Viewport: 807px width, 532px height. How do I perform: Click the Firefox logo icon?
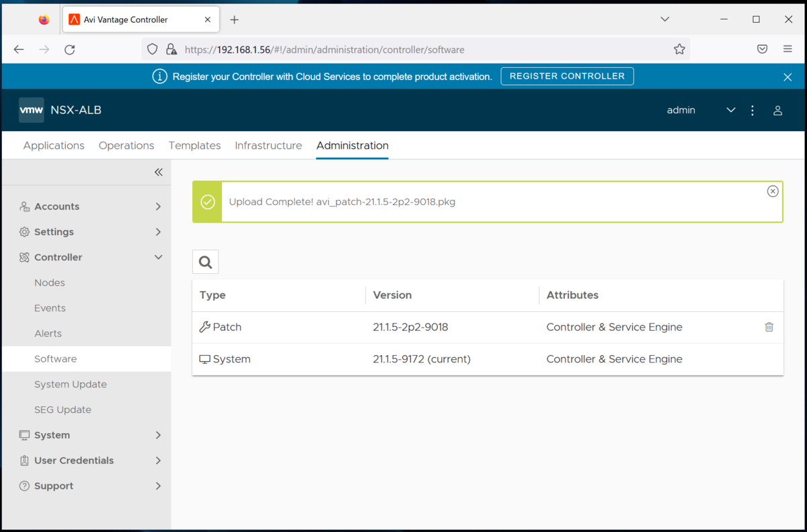(x=44, y=20)
